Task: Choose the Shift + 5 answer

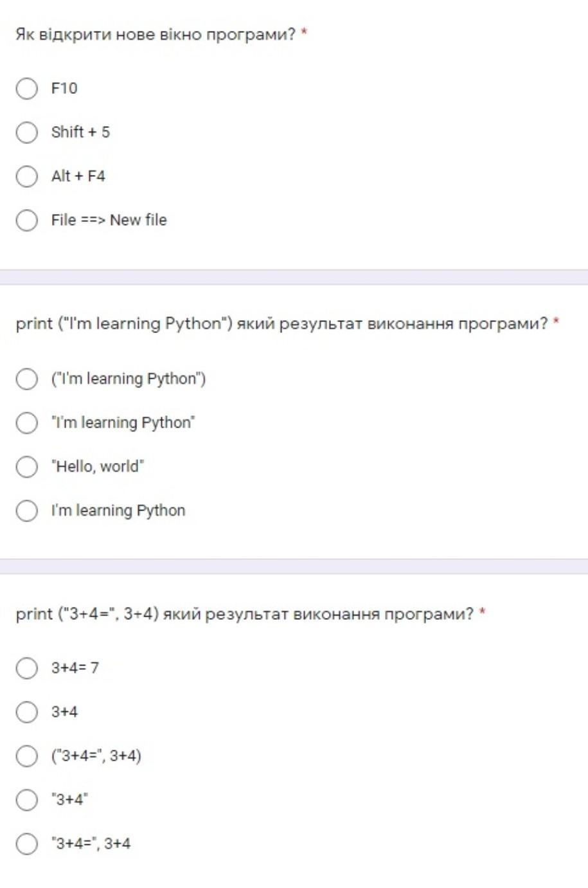Action: coord(26,132)
